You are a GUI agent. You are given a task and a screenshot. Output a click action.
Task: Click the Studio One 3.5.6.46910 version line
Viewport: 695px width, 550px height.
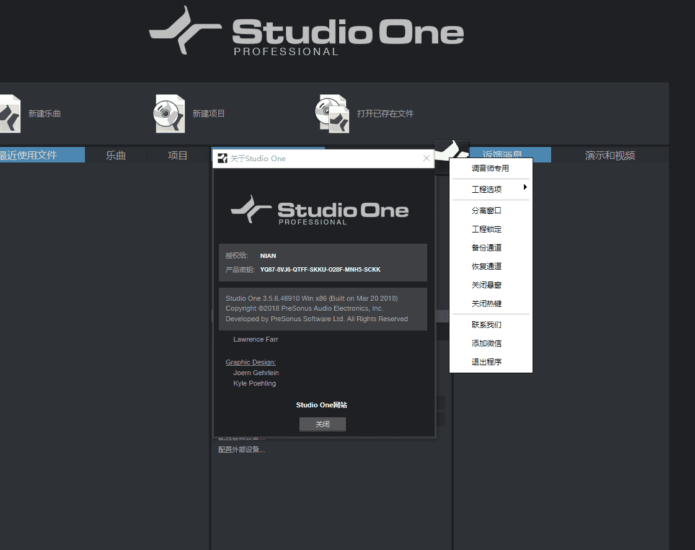(x=312, y=298)
